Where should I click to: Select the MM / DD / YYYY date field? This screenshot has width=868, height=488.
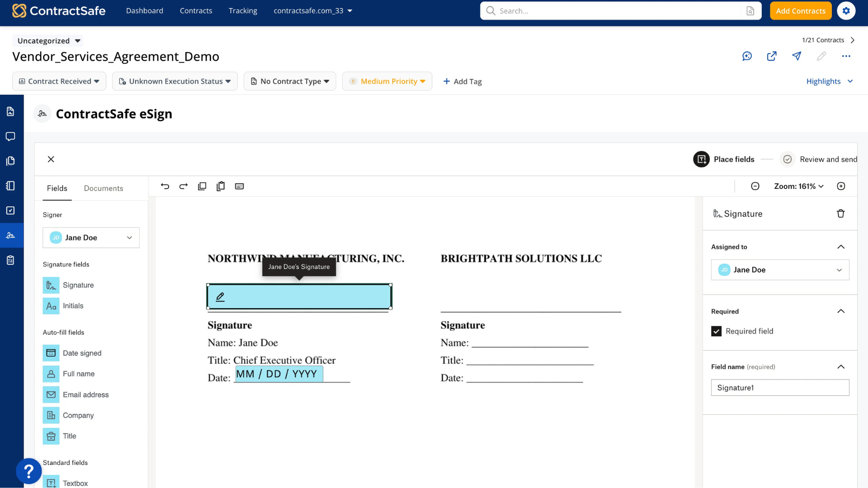[x=279, y=374]
